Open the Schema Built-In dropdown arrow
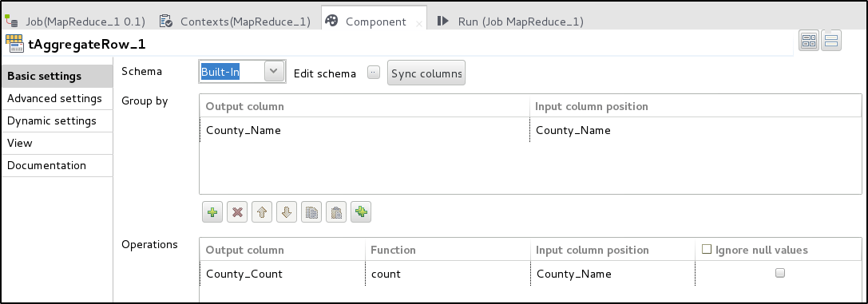 pyautogui.click(x=274, y=72)
